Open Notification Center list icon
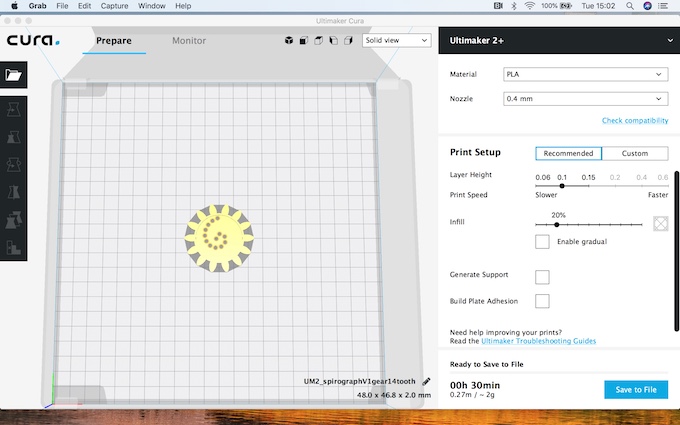 pyautogui.click(x=663, y=6)
